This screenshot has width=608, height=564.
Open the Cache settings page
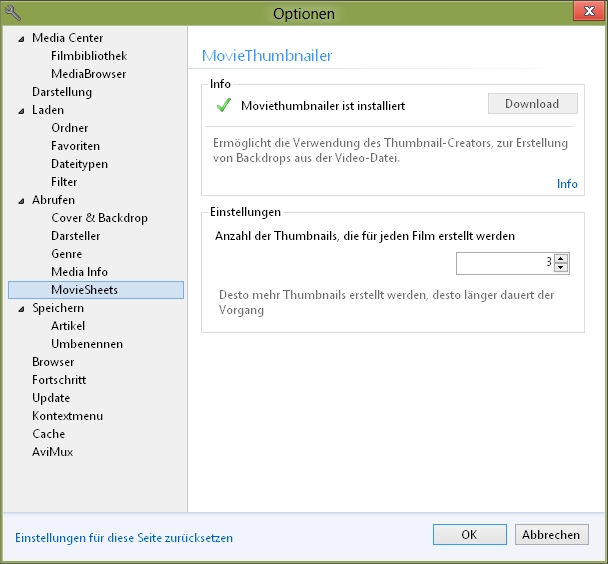click(48, 434)
